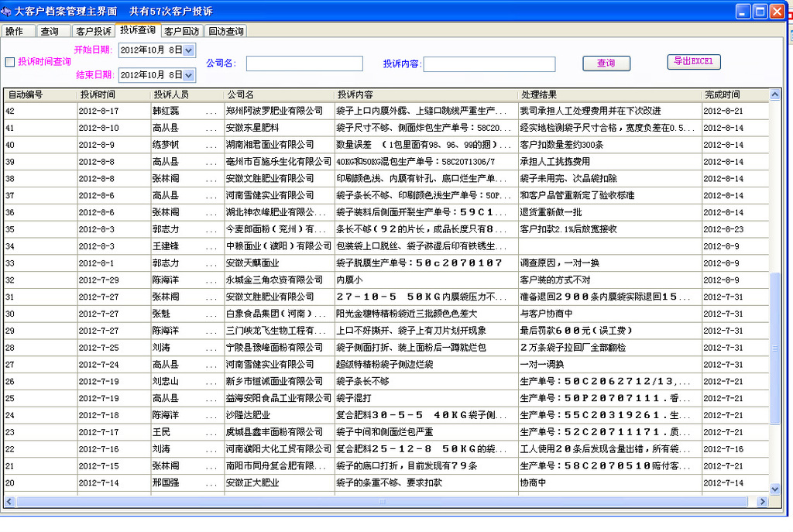
Task: Enable the 投诉时间查询 checkbox
Action: tap(10, 63)
